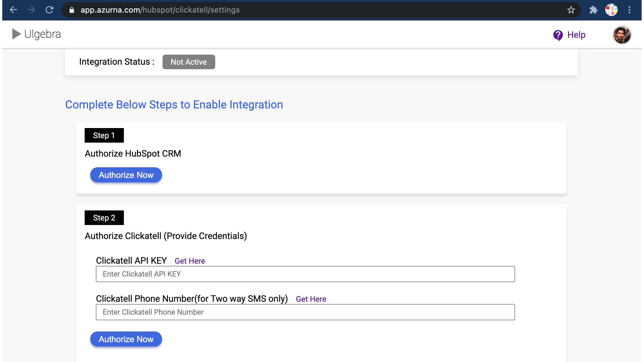644x362 pixels.
Task: Click the colorful Chrome profile icon
Action: point(611,10)
